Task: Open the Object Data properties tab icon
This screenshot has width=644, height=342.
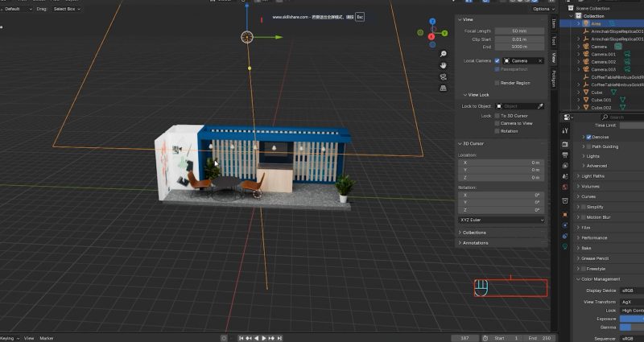Action: [x=565, y=246]
